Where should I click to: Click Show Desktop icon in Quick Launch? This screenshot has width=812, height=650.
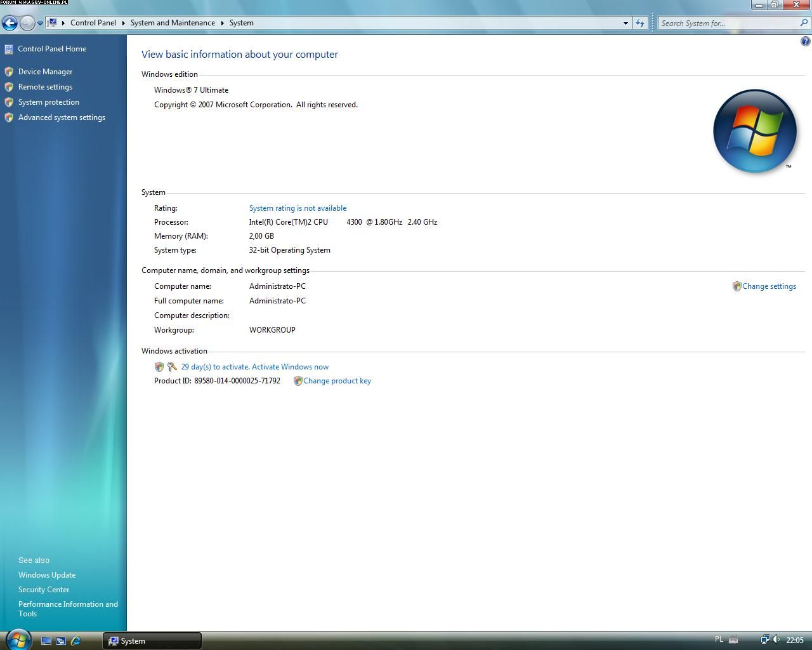[46, 640]
